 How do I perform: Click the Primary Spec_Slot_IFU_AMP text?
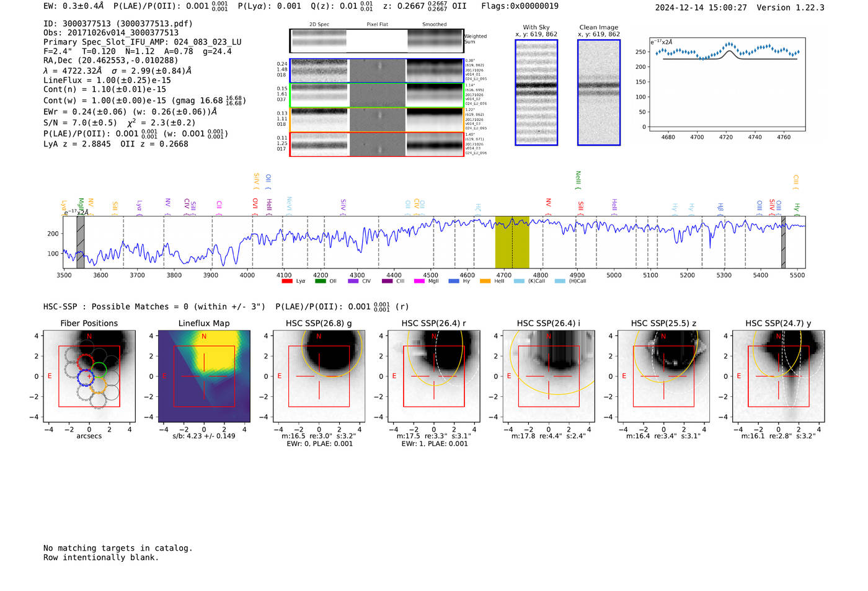143,42
